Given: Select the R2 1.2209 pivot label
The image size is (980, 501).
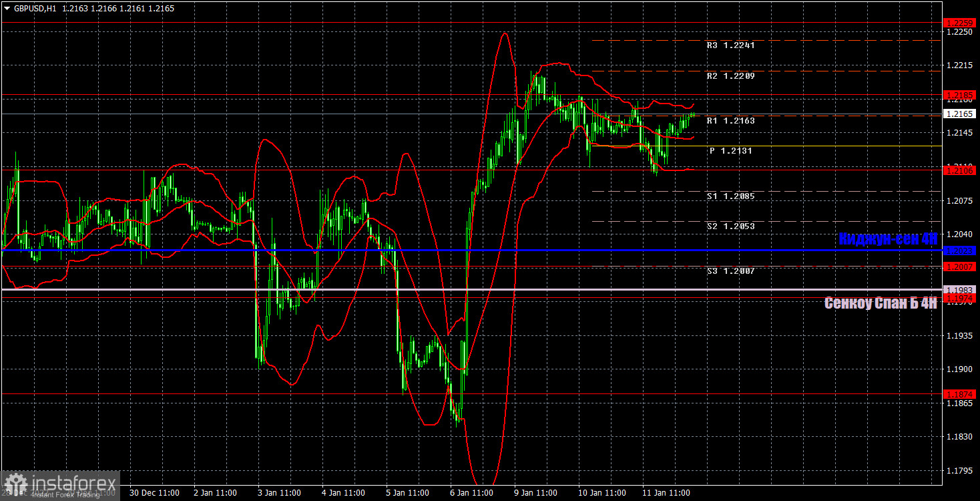Looking at the screenshot, I should click(731, 76).
